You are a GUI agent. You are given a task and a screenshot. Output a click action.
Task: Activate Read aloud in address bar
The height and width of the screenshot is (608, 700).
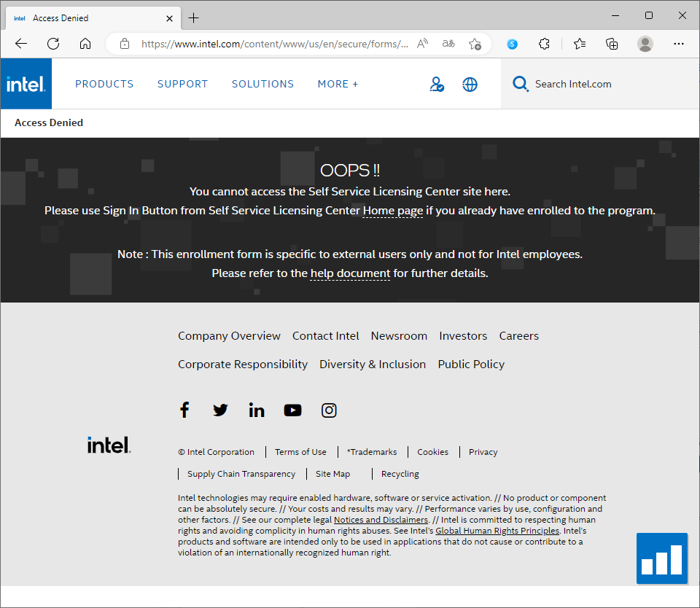click(422, 43)
